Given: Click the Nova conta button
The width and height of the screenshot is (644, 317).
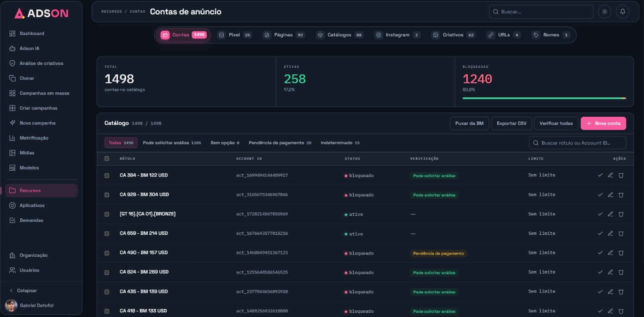Looking at the screenshot, I should [x=603, y=124].
